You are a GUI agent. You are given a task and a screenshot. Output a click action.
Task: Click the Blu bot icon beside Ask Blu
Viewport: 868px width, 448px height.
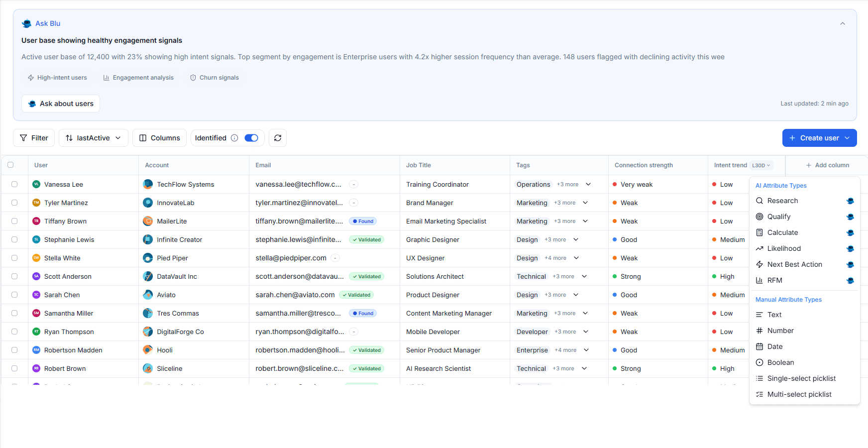tap(26, 23)
